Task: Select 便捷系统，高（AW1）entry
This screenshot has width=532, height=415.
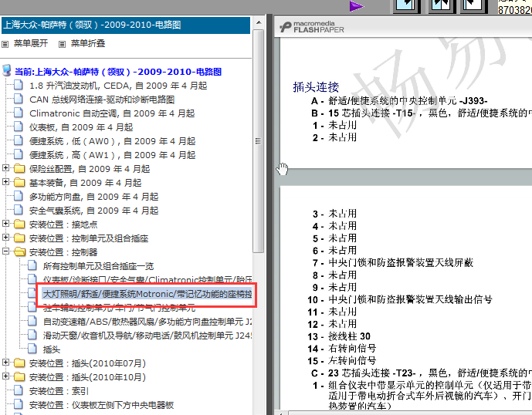Action: pyautogui.click(x=112, y=155)
